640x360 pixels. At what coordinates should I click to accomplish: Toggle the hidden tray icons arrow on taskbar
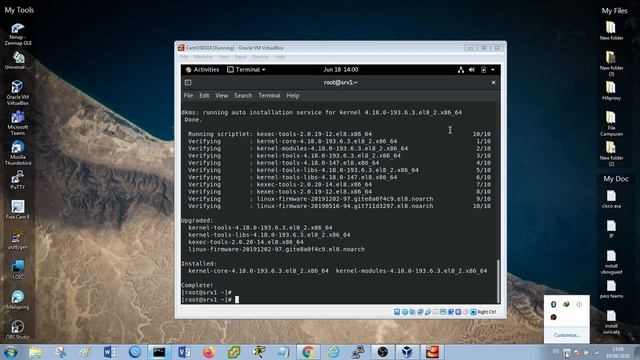pyautogui.click(x=567, y=352)
